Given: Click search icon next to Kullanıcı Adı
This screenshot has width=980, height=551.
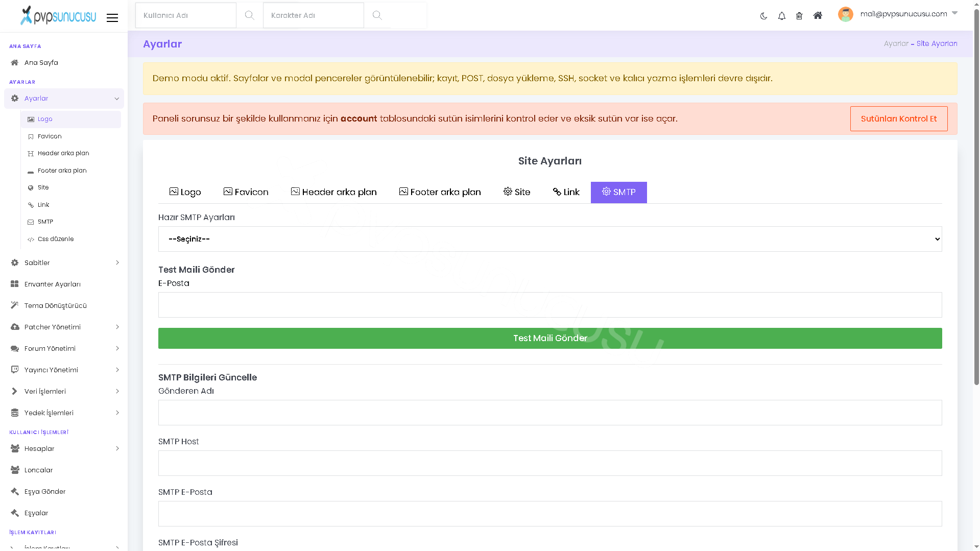Looking at the screenshot, I should (x=249, y=15).
